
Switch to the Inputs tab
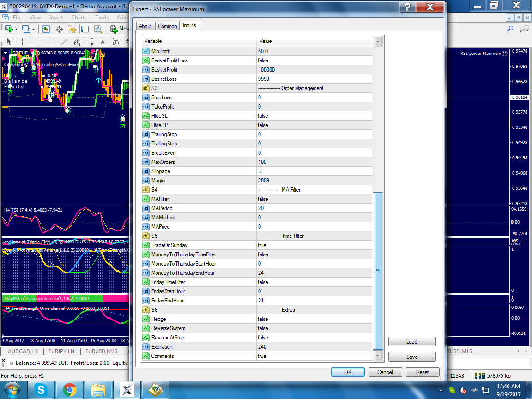pyautogui.click(x=189, y=25)
